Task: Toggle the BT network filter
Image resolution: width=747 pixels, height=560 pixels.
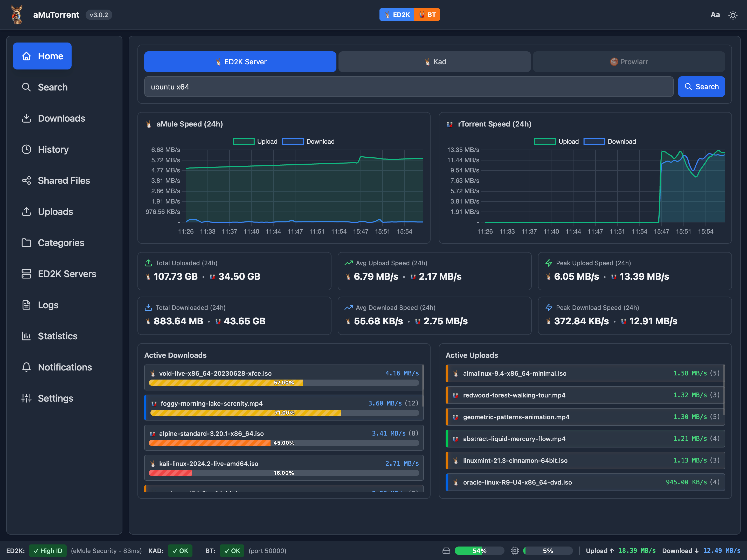Action: click(x=427, y=15)
